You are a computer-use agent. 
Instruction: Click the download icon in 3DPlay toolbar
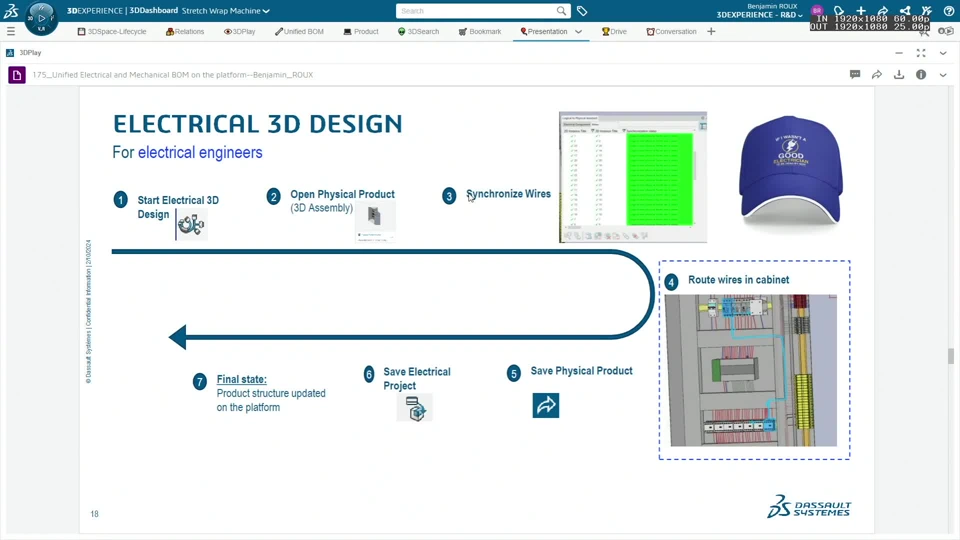tap(899, 75)
